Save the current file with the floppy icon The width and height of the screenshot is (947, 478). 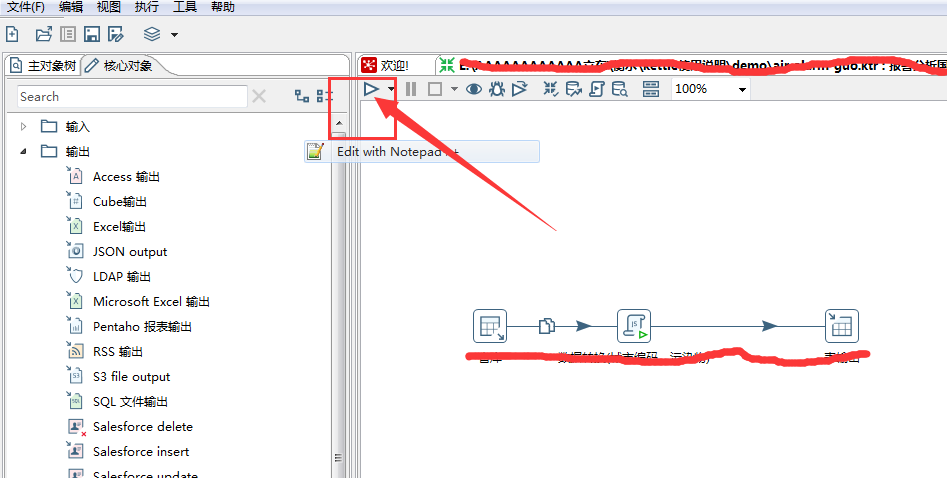click(91, 34)
